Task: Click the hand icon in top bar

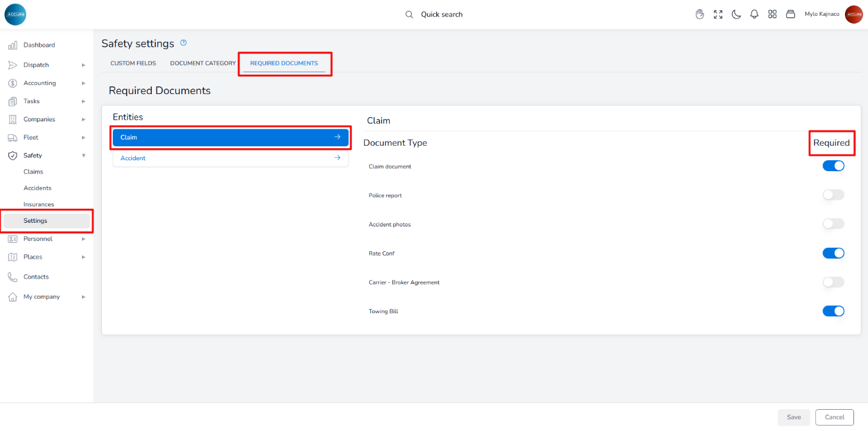Action: click(x=700, y=15)
